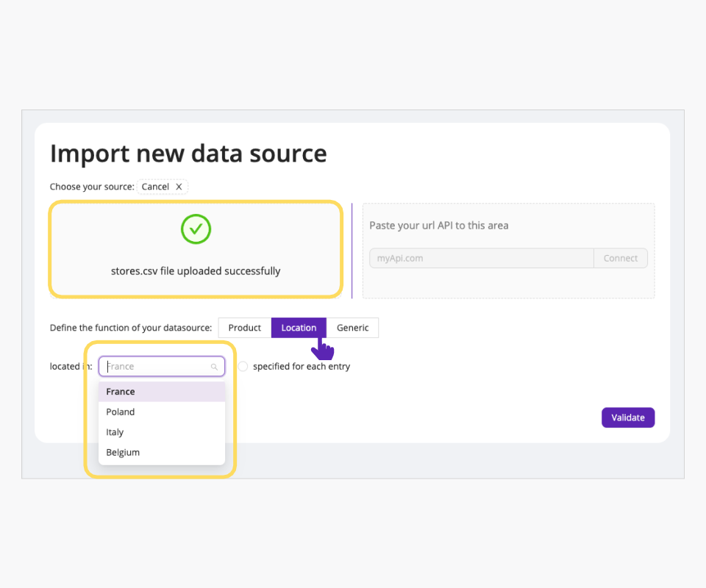
Task: Switch datasource function to Product
Action: (x=245, y=328)
